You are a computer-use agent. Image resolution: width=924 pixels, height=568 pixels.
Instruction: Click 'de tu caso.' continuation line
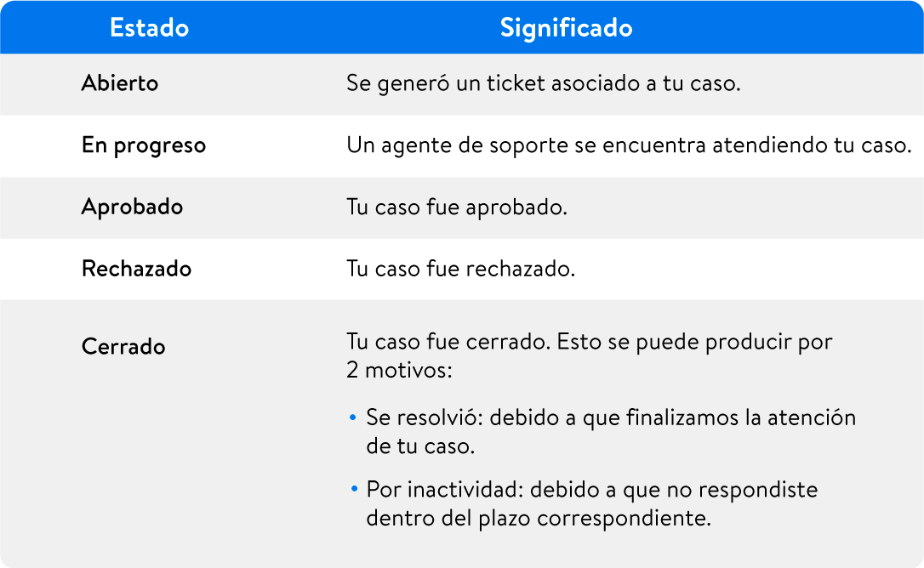[x=420, y=446]
